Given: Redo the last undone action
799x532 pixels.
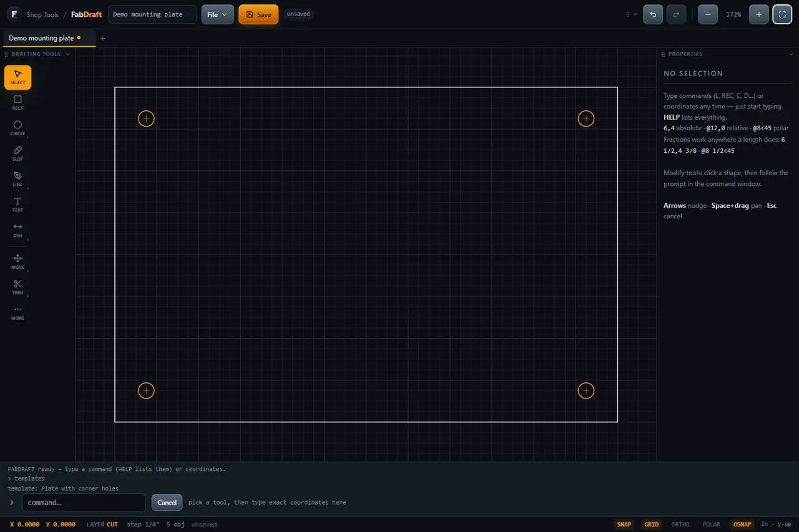Looking at the screenshot, I should (677, 14).
